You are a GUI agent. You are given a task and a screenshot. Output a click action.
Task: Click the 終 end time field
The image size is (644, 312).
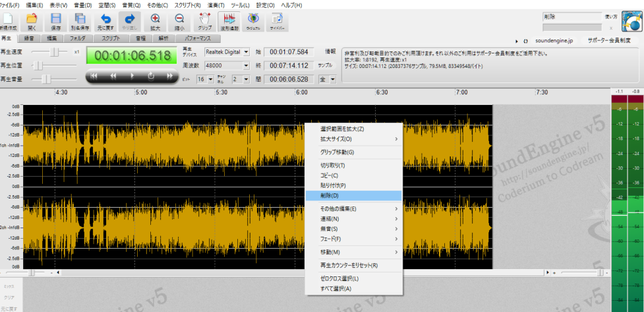289,66
